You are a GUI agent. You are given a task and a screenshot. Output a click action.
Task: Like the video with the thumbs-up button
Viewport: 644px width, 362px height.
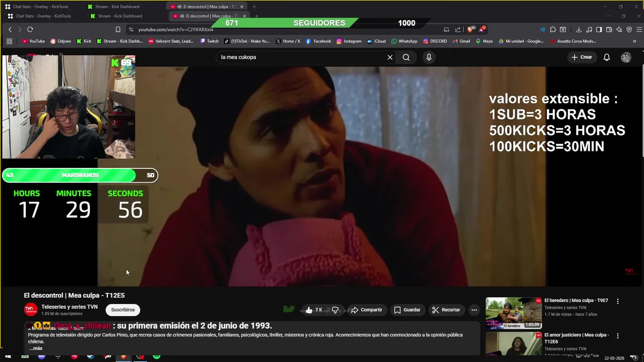pyautogui.click(x=314, y=310)
